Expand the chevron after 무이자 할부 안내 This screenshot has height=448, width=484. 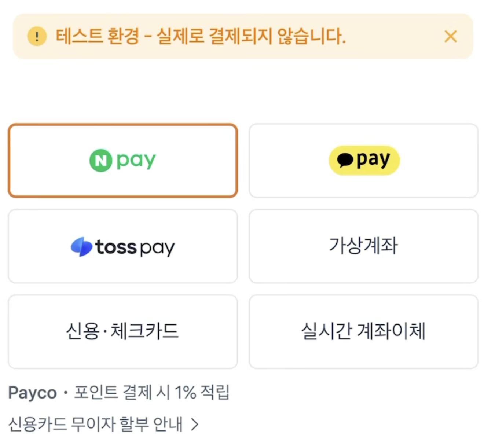point(195,425)
